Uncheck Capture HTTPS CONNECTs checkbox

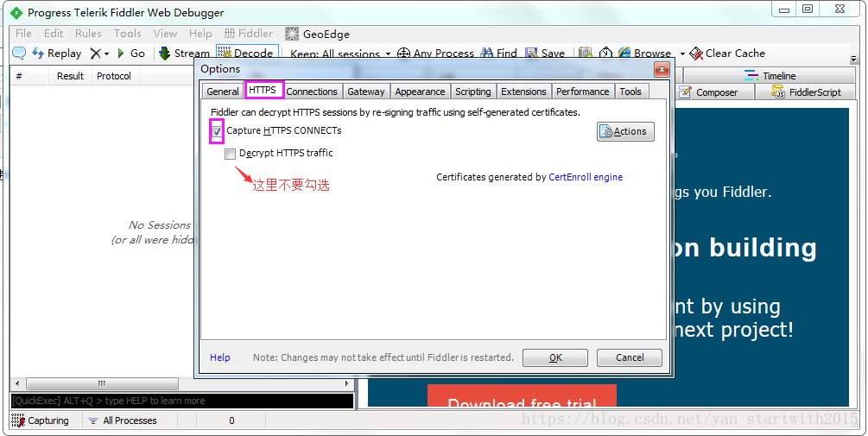click(x=217, y=132)
